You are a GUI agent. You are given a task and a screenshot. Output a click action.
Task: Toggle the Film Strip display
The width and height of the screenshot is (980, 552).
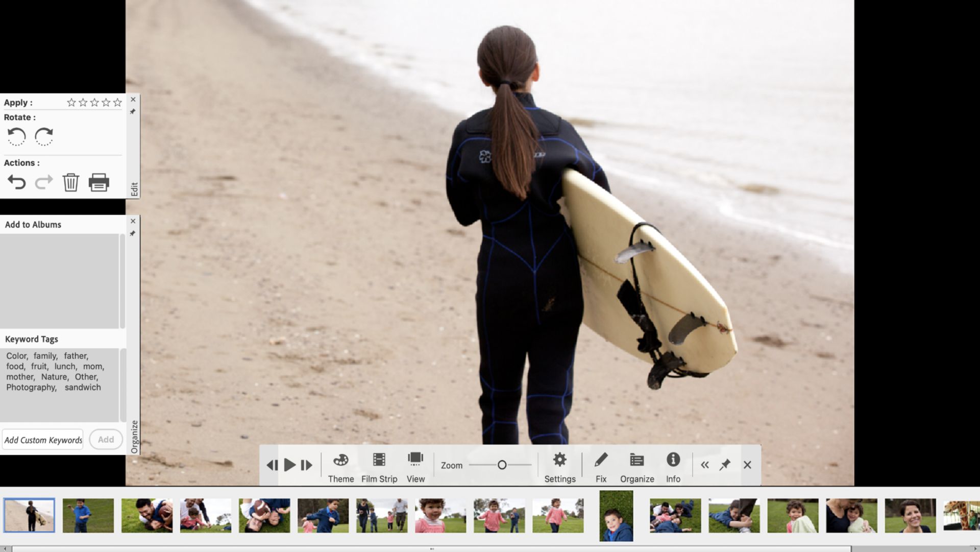(x=379, y=466)
